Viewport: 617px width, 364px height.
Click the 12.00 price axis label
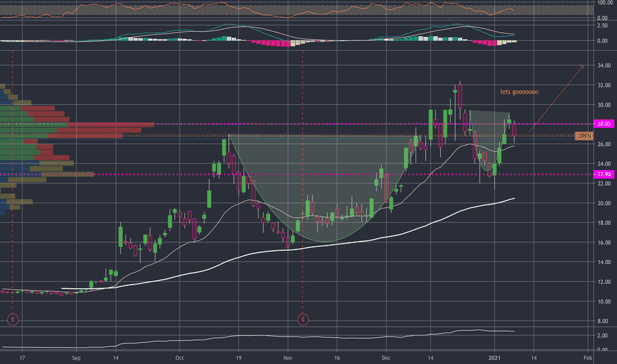pyautogui.click(x=604, y=282)
